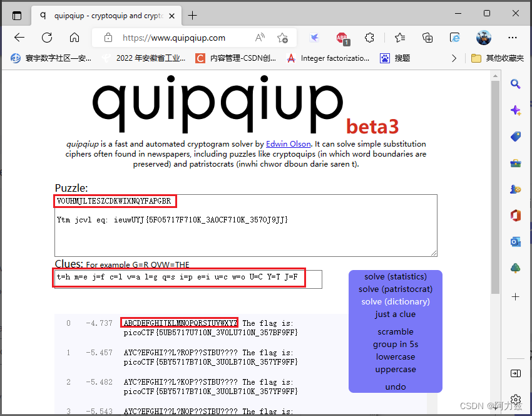Click group in 5s option
Viewport: 532px width, 416px height.
(396, 345)
